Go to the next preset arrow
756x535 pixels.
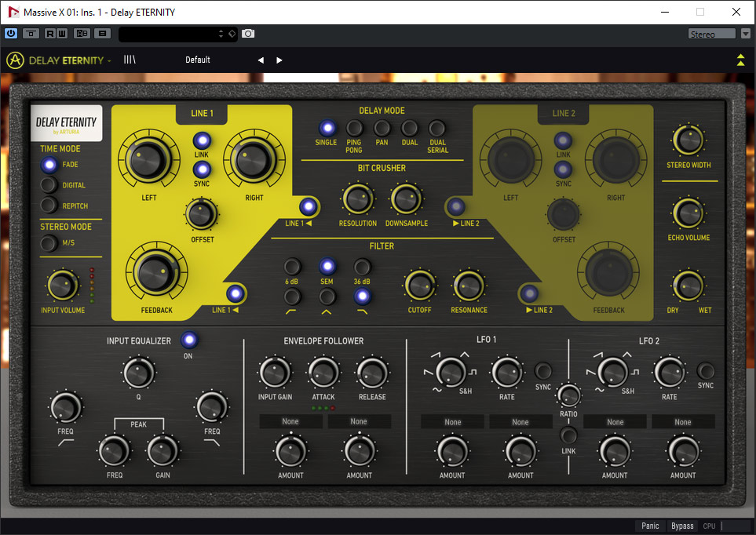tap(279, 60)
